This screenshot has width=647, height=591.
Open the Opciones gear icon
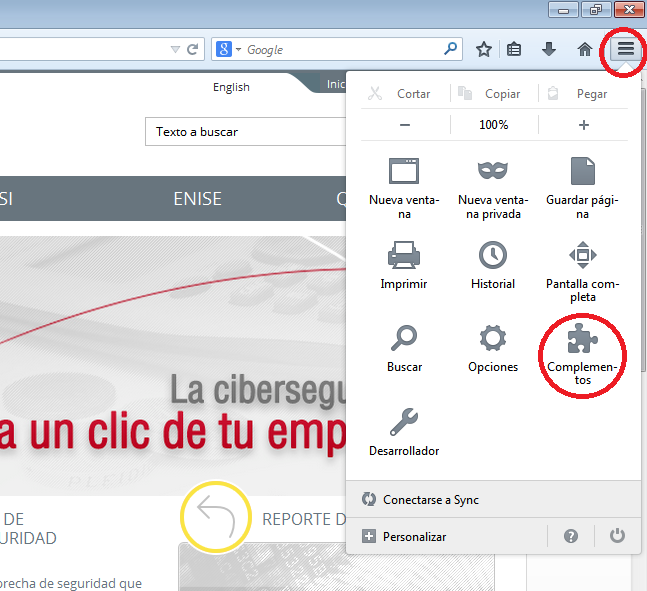pos(493,340)
